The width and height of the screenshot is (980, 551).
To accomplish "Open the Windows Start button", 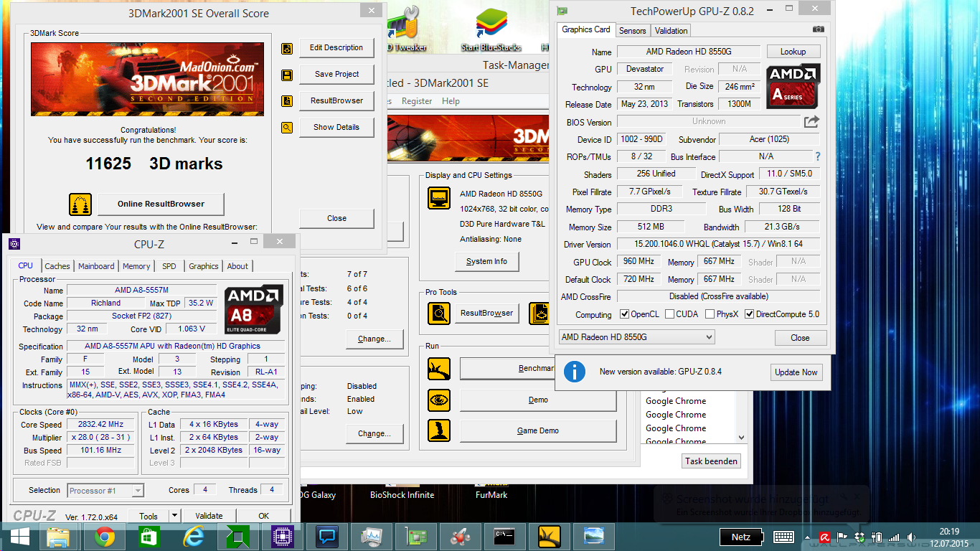I will pyautogui.click(x=20, y=537).
